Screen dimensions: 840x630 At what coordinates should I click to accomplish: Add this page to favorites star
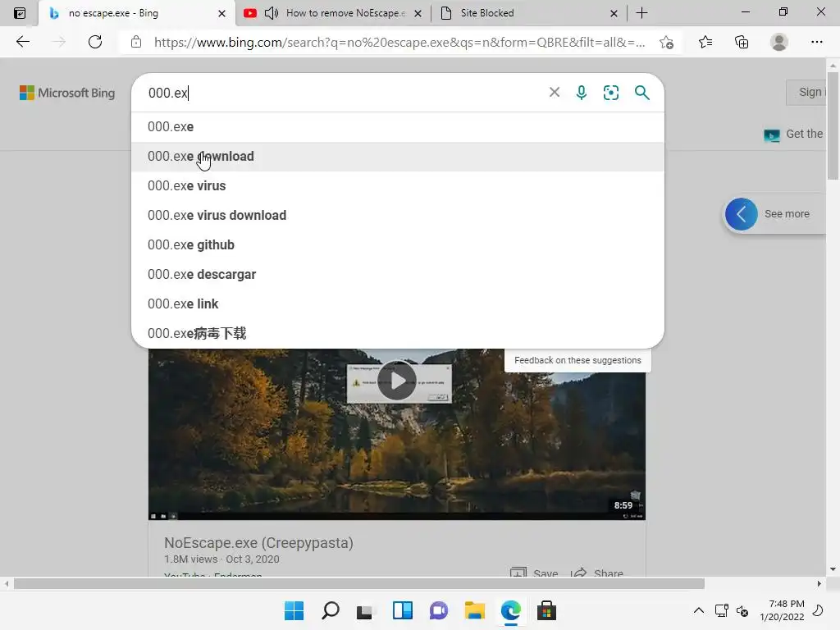[x=666, y=42]
